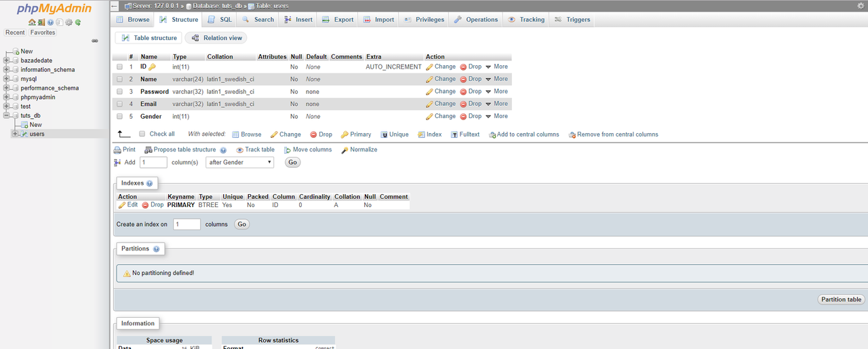Image resolution: width=868 pixels, height=349 pixels.
Task: Switch to the Browse tab
Action: coord(133,20)
